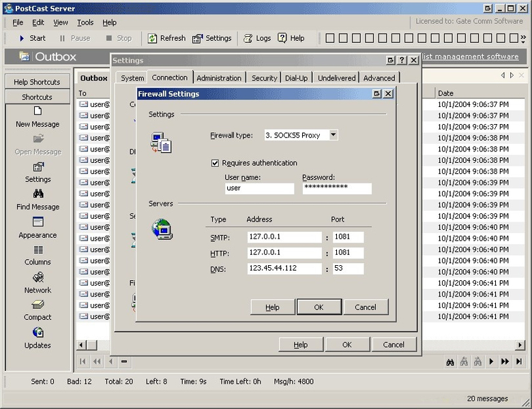Click Cancel in the Settings dialog
Image resolution: width=532 pixels, height=409 pixels.
(x=394, y=344)
